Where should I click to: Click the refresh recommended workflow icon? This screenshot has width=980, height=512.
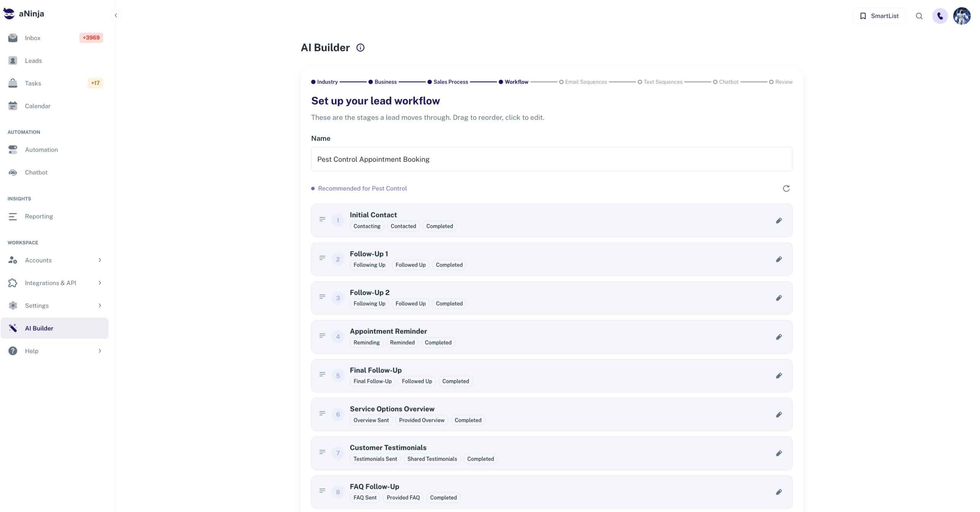coord(786,188)
